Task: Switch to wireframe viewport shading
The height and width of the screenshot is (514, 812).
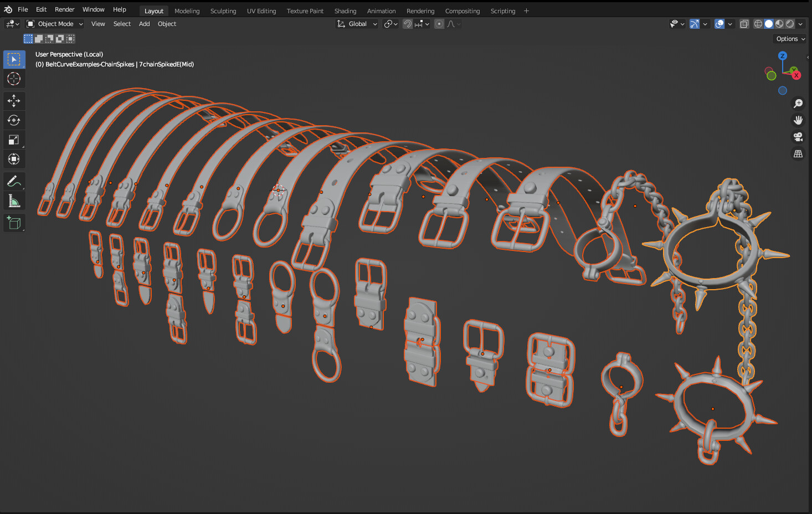Action: (758, 24)
